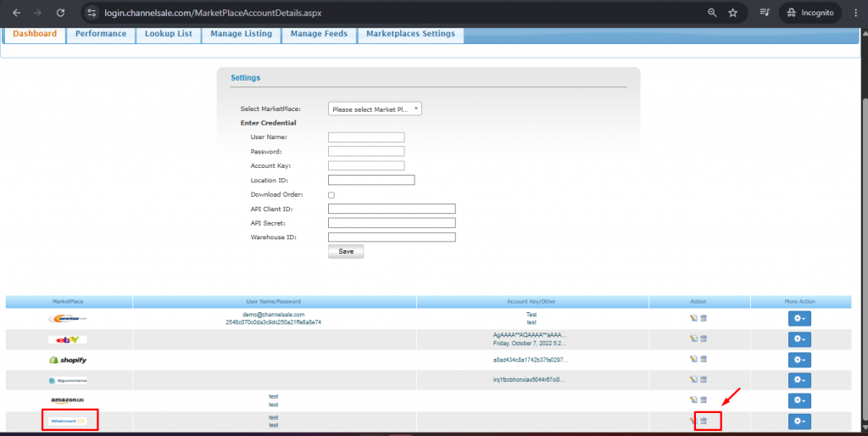The width and height of the screenshot is (868, 436).
Task: Select the Manage Listing tab
Action: [x=242, y=34]
